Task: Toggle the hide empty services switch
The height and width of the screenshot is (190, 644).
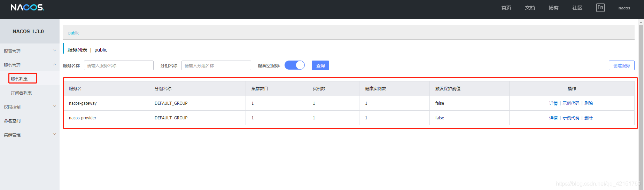Action: point(295,65)
